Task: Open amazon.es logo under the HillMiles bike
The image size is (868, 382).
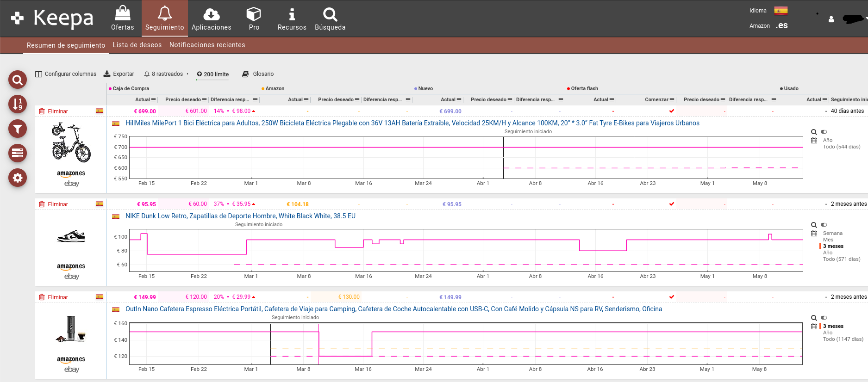Action: (x=71, y=174)
